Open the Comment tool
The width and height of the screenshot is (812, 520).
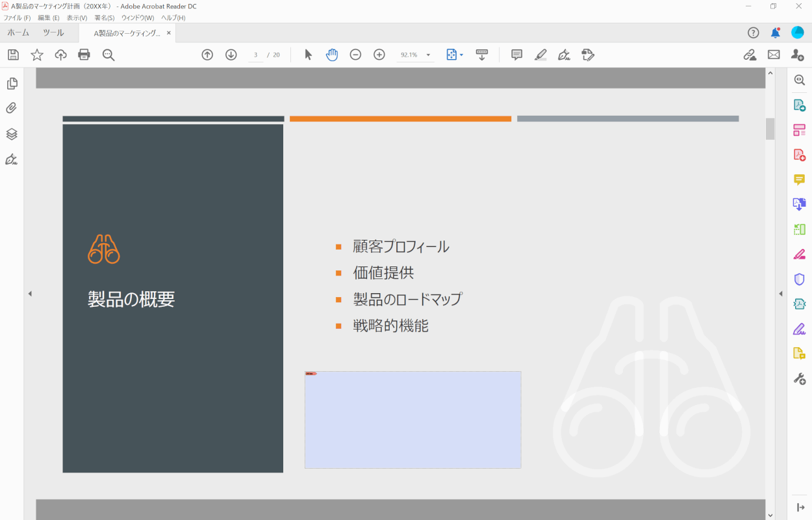516,55
